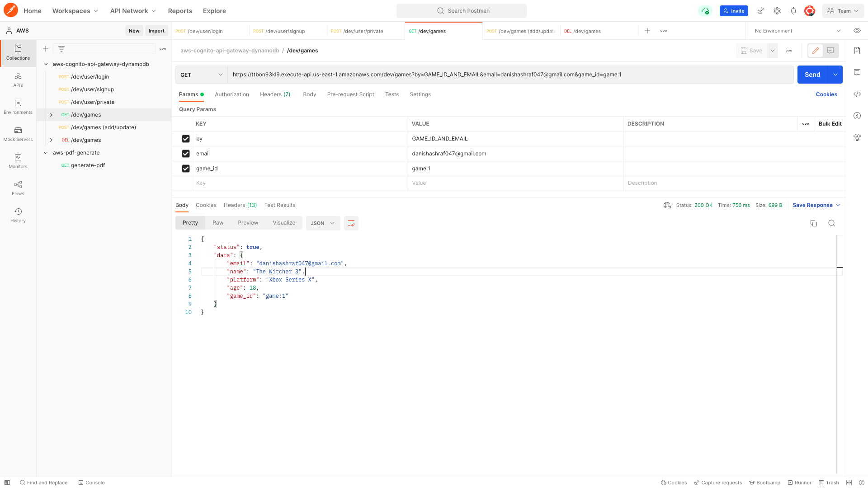
Task: Search the response using magnifier icon
Action: pyautogui.click(x=831, y=223)
